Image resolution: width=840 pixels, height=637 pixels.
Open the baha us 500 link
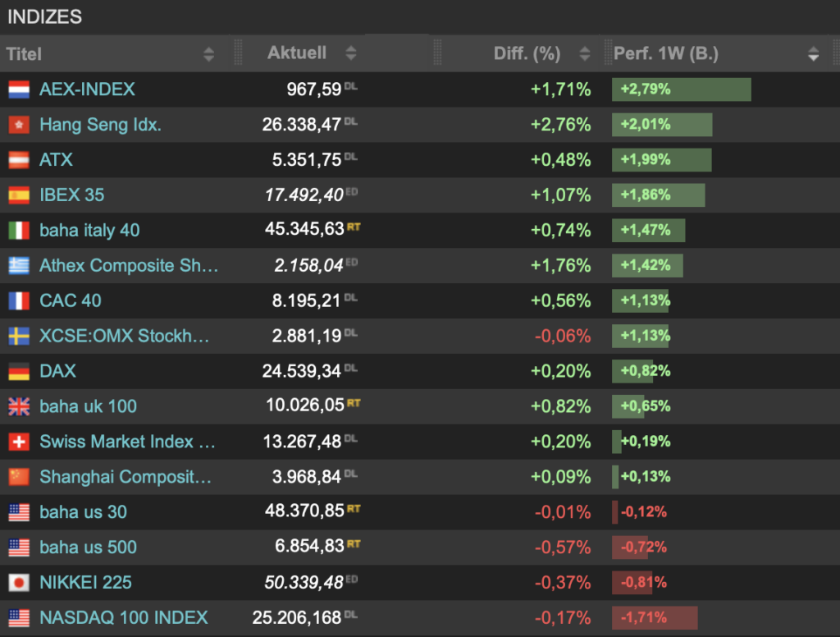coord(88,548)
